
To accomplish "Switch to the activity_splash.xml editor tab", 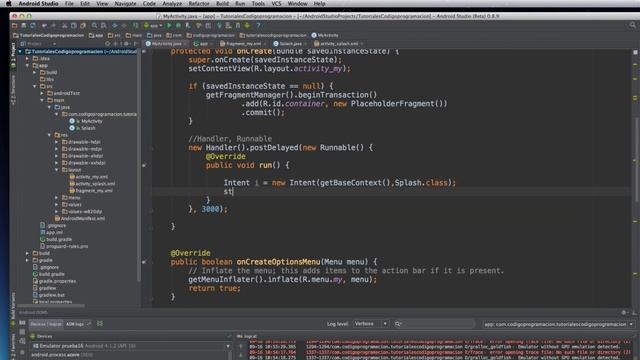I will point(338,44).
